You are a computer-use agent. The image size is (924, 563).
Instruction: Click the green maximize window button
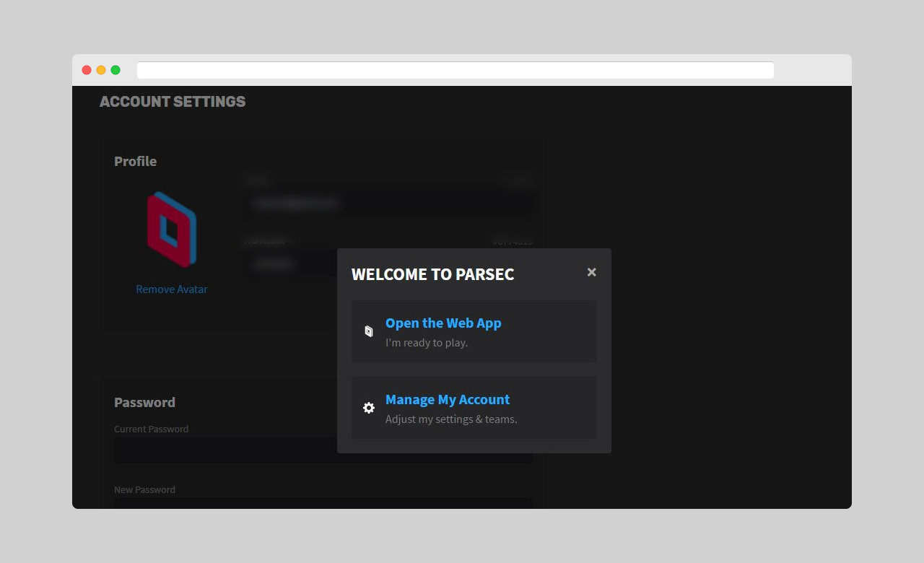115,70
